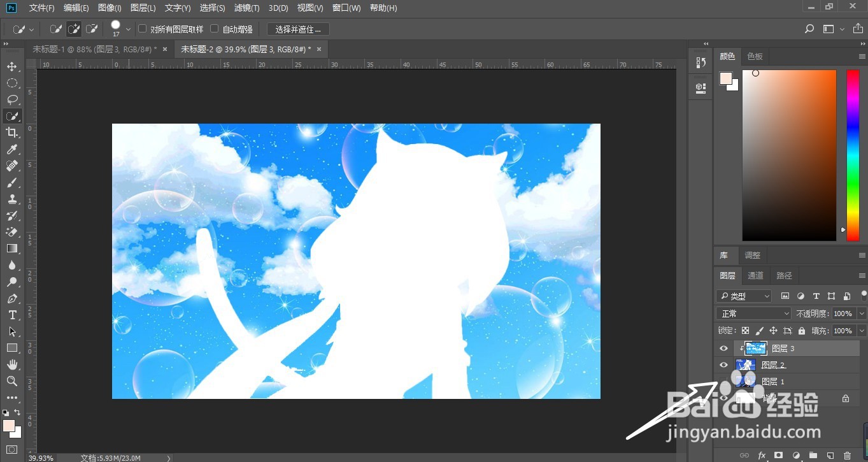This screenshot has height=462, width=868.
Task: Open the Color panel flyout menu
Action: coord(862,57)
